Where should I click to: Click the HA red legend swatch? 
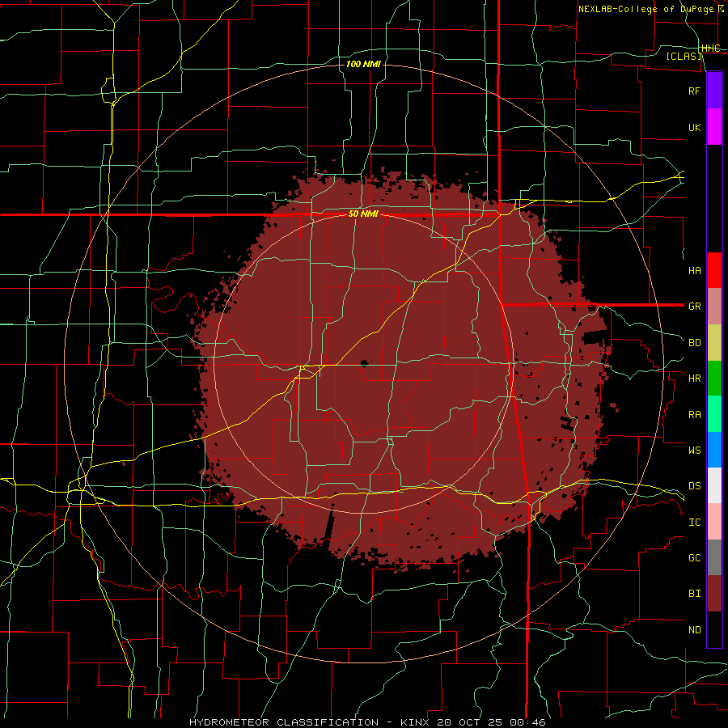pos(714,270)
